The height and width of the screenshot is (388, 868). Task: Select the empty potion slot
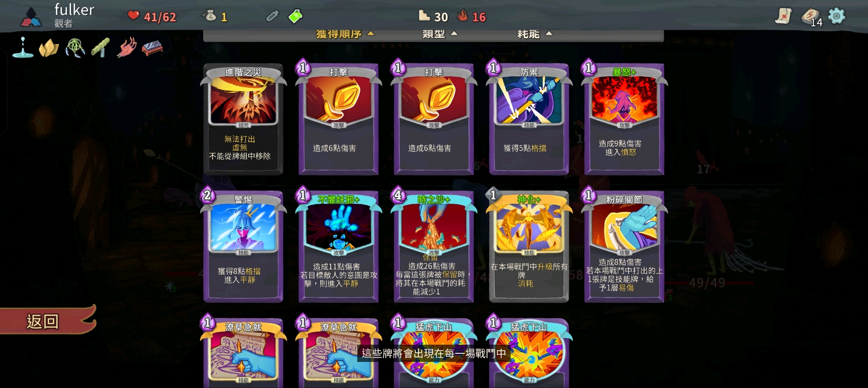point(272,16)
